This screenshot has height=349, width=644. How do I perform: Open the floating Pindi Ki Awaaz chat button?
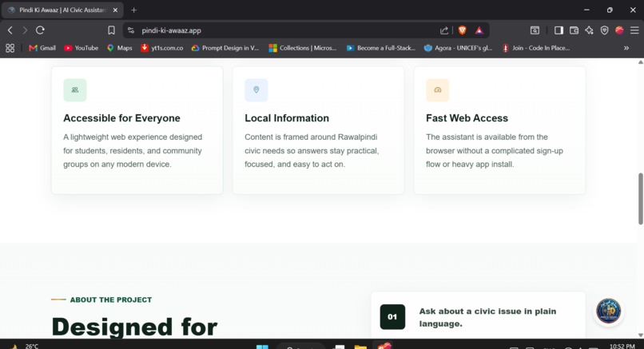(x=608, y=311)
